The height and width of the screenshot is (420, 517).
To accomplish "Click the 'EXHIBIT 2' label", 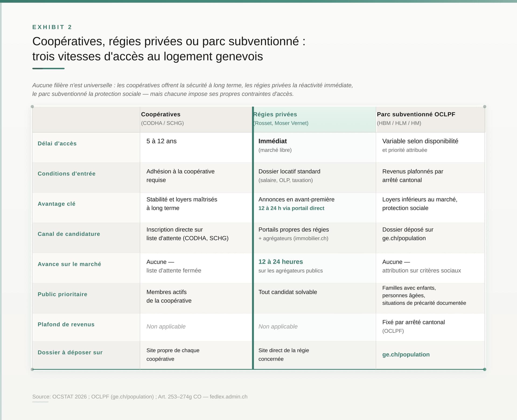I will (52, 27).
